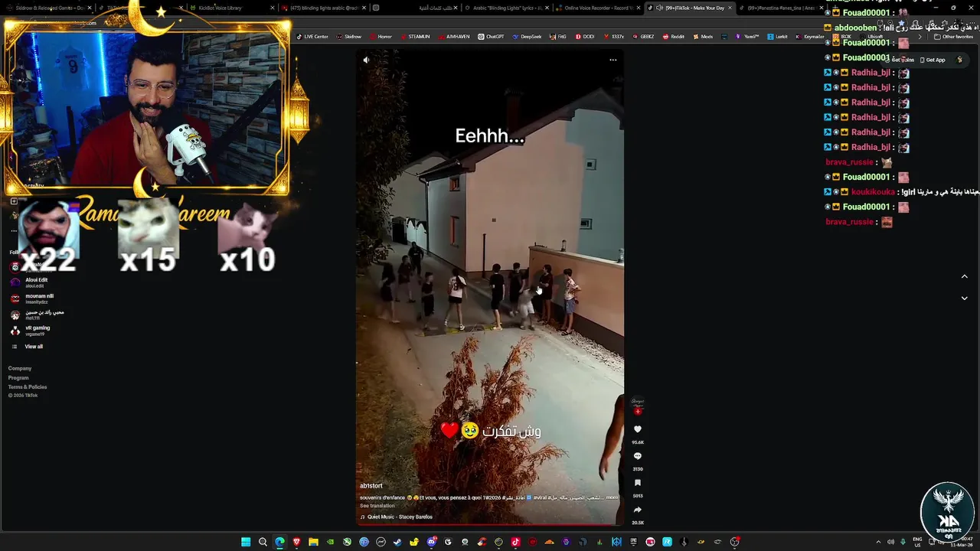Viewport: 980px width, 551px height.
Task: Like the TikTok video with heart icon
Action: tap(638, 430)
